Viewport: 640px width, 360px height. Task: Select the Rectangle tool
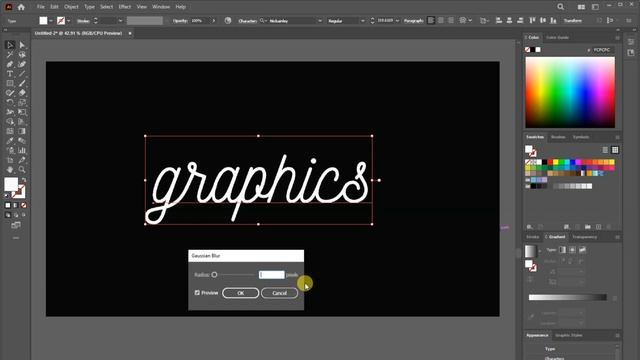coord(10,83)
